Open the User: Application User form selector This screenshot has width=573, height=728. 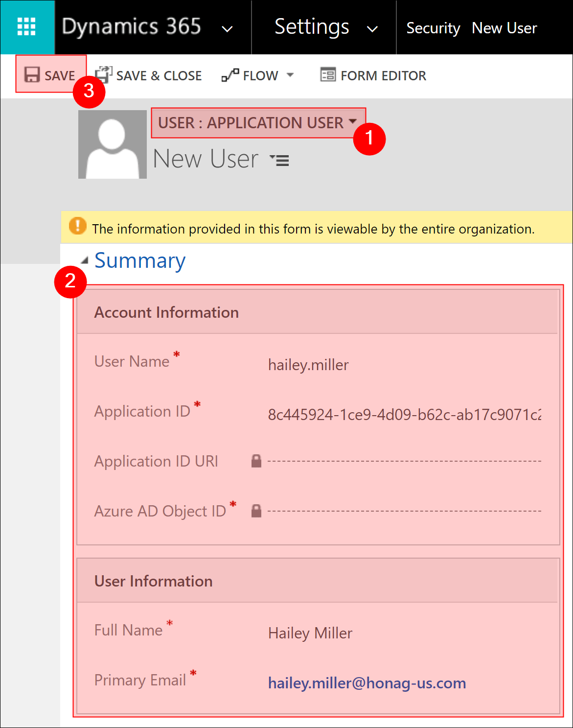257,123
